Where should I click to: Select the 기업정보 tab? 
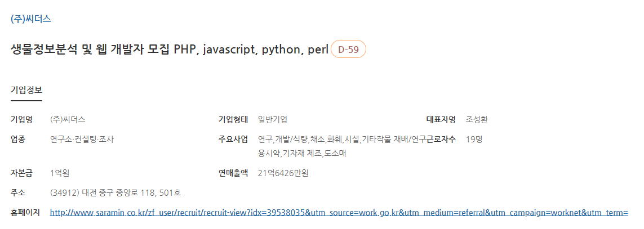coord(26,90)
